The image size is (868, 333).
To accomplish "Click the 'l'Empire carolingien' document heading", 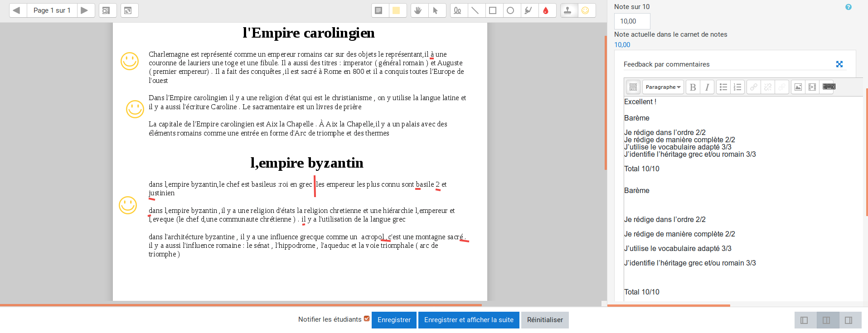I will [309, 33].
